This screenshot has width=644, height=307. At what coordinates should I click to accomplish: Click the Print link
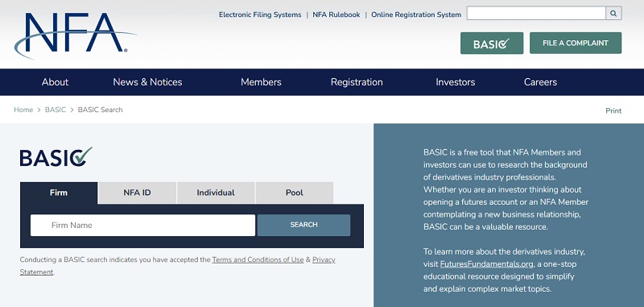[x=613, y=111]
